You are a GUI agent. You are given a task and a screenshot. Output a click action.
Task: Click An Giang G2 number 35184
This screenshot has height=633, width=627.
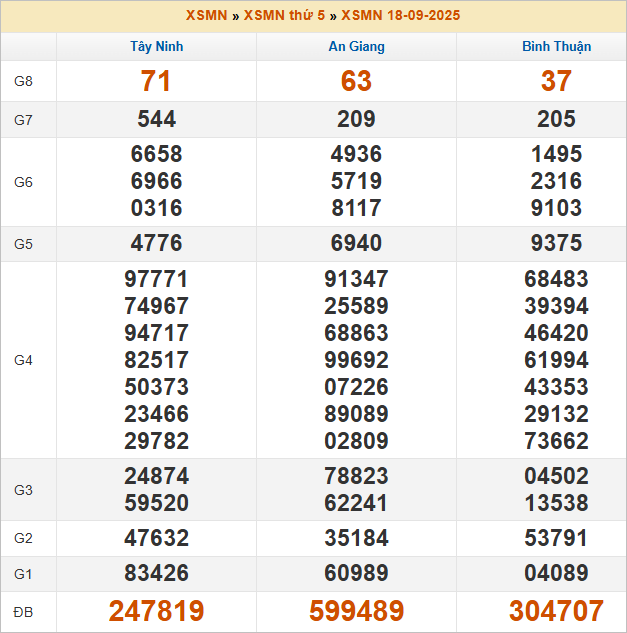coord(356,538)
